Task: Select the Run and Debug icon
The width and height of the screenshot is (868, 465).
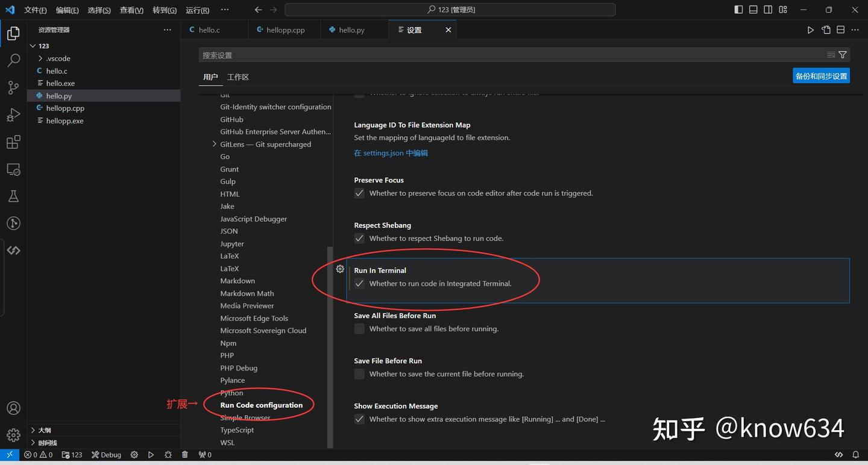Action: tap(13, 114)
